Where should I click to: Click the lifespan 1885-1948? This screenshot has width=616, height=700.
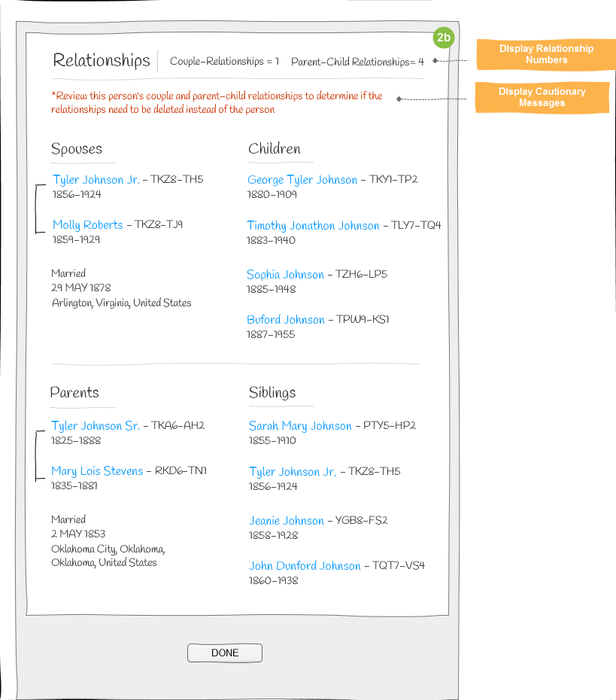pyautogui.click(x=272, y=289)
